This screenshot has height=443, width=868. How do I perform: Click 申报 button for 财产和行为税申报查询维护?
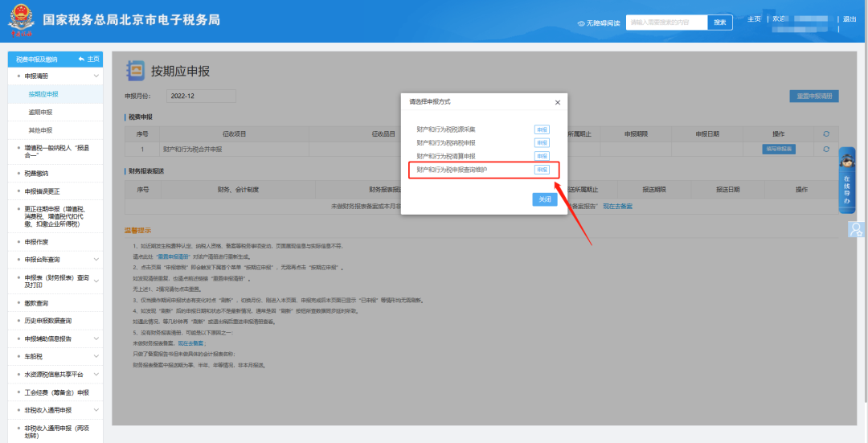(542, 170)
